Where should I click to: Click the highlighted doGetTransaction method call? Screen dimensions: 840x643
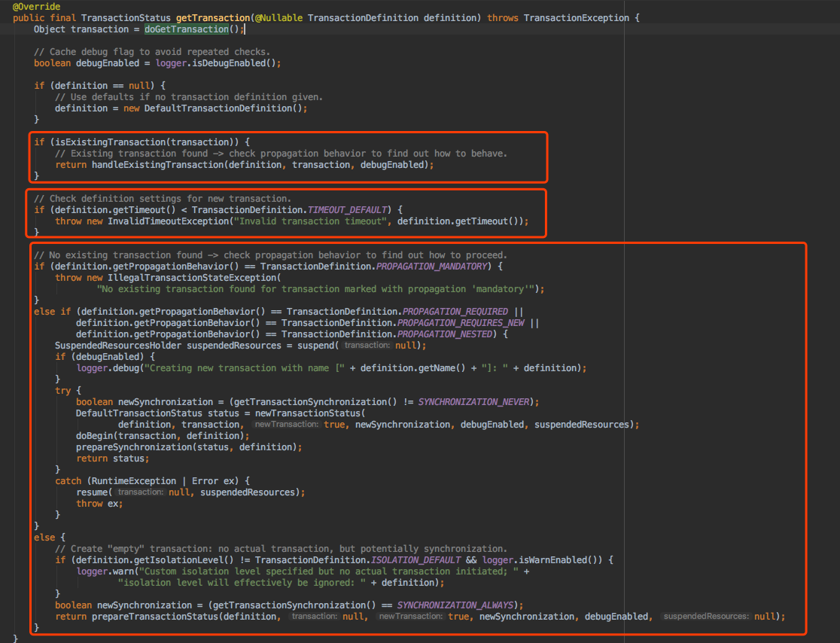click(x=185, y=29)
